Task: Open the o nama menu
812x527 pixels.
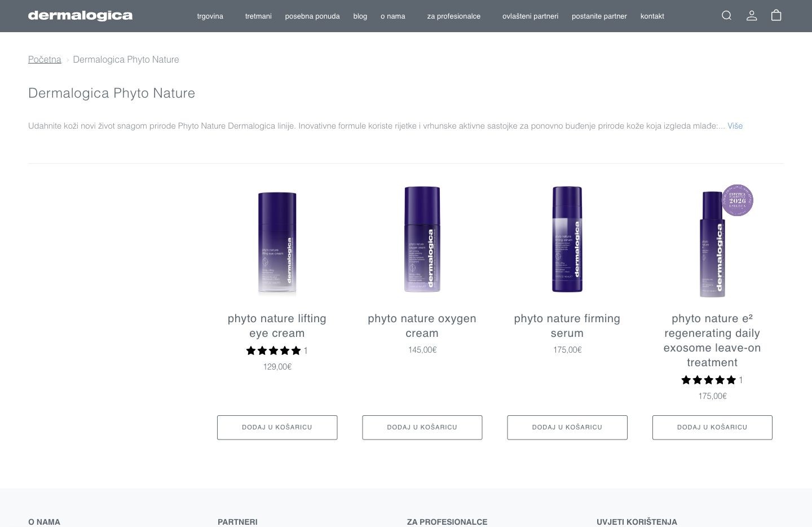Action: click(393, 16)
